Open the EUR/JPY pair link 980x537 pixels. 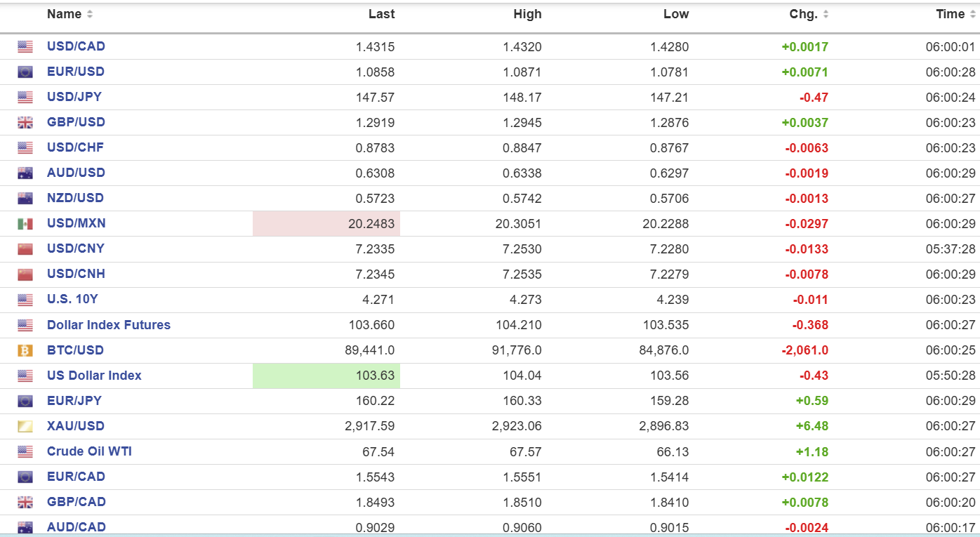[x=74, y=401]
